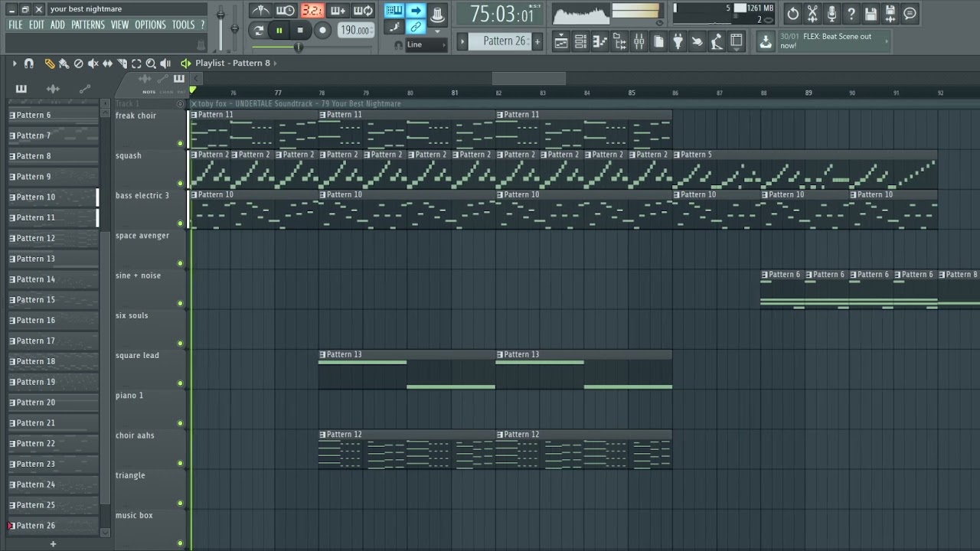Select the Delete tool in the Playlist toolbar
This screenshot has width=980, height=551.
(79, 64)
